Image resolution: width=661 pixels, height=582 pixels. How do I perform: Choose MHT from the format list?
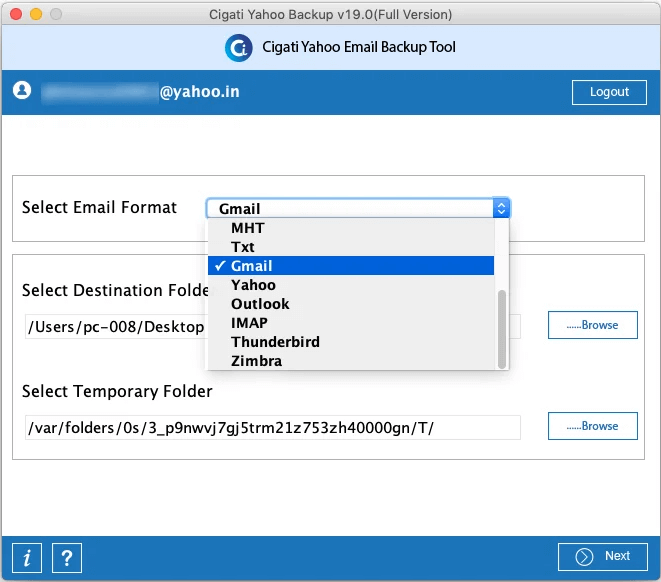(x=351, y=228)
